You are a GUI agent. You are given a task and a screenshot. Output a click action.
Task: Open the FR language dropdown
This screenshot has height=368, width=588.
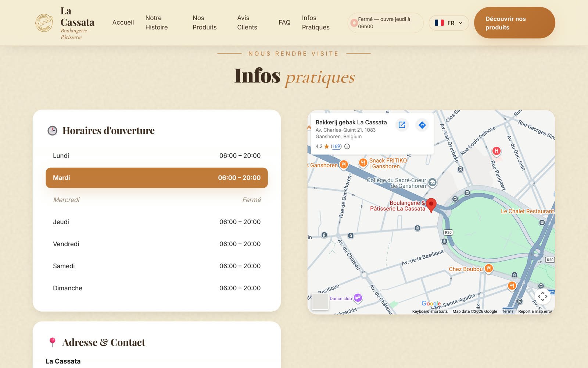[449, 23]
